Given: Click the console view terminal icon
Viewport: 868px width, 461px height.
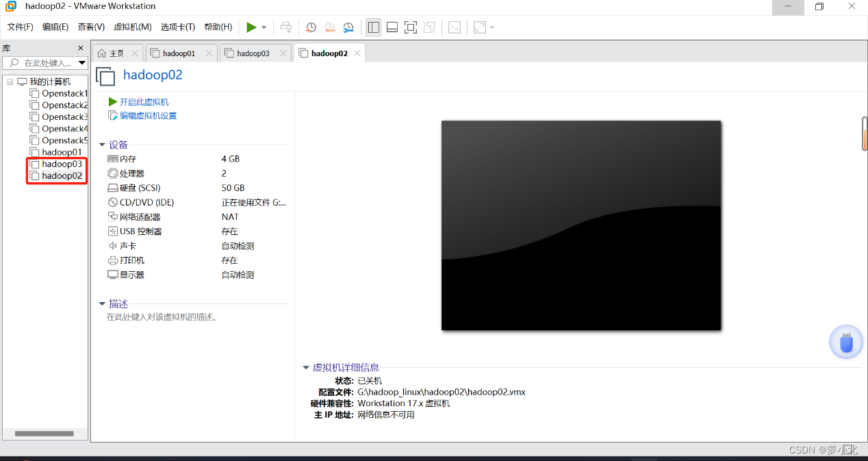Looking at the screenshot, I should [x=455, y=27].
